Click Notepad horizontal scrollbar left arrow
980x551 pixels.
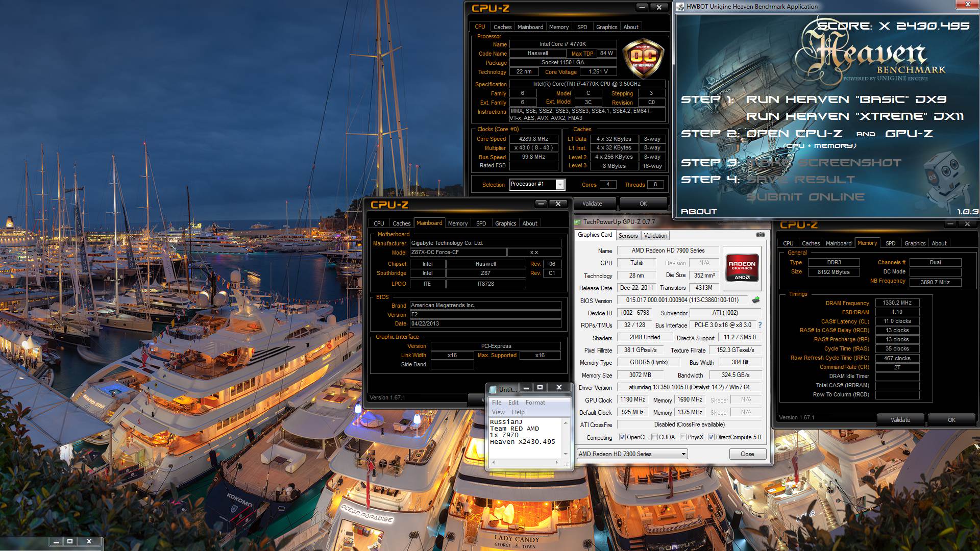493,462
